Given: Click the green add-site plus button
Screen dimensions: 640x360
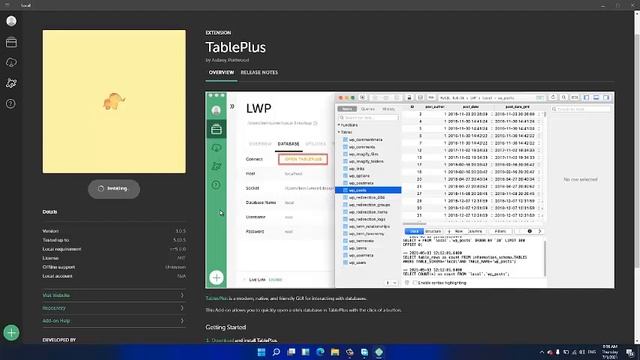Looking at the screenshot, I should 11,333.
